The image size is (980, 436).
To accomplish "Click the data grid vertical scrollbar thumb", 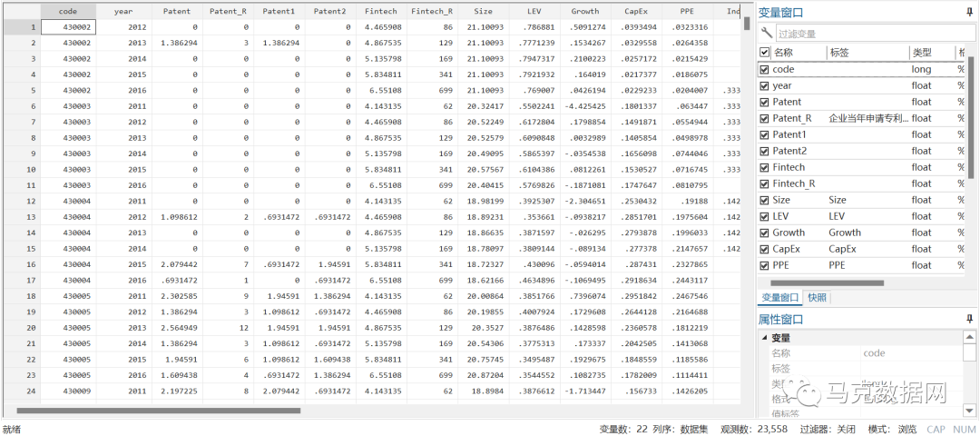I will [x=746, y=24].
